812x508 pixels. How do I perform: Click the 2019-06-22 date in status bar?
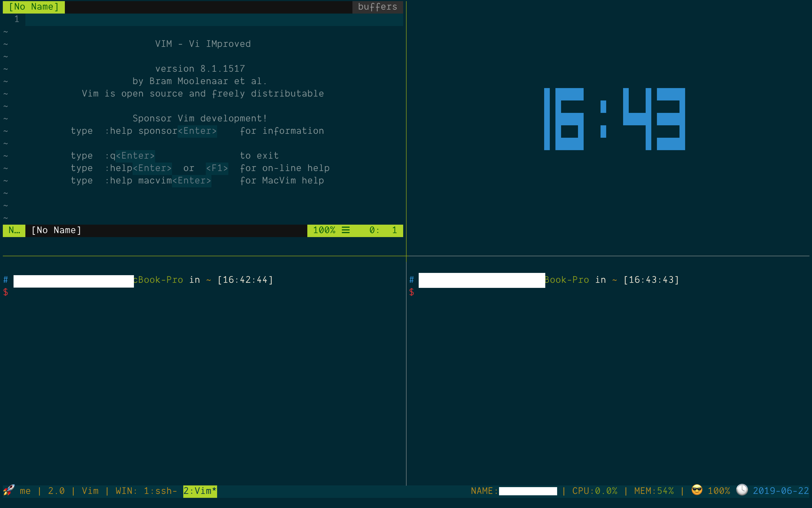click(x=781, y=491)
